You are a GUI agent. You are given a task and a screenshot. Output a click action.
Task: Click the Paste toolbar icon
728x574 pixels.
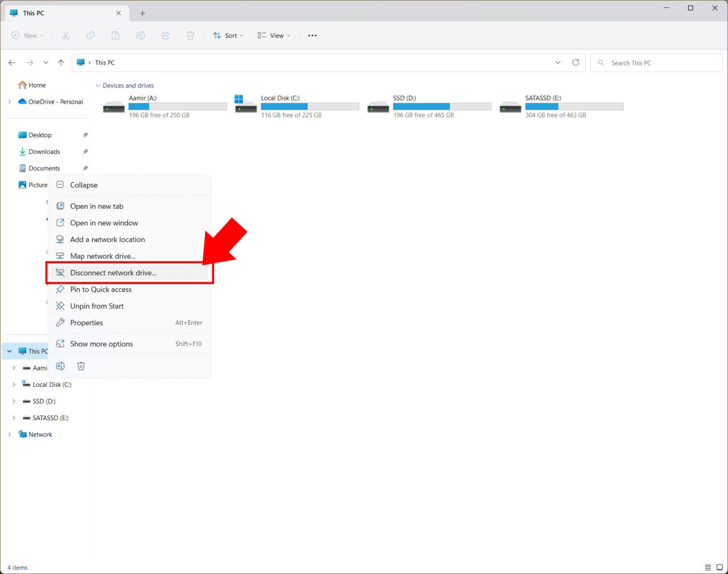pos(115,36)
